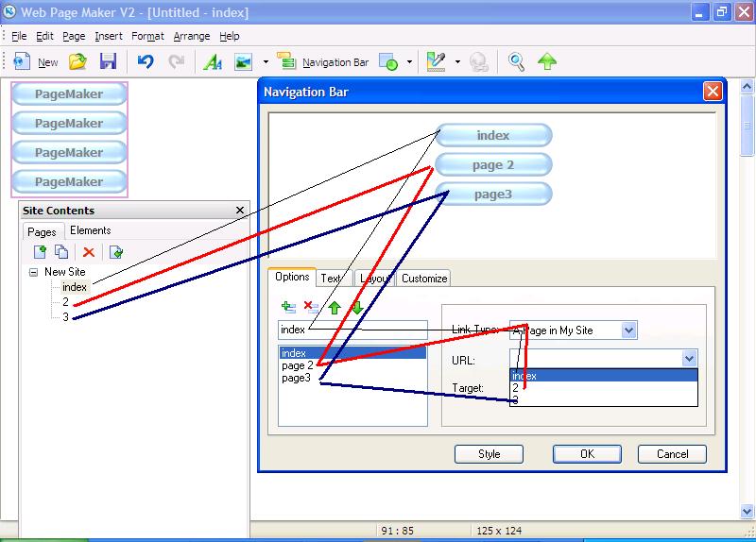
Task: Open the URL combo box arrow
Action: pyautogui.click(x=689, y=359)
